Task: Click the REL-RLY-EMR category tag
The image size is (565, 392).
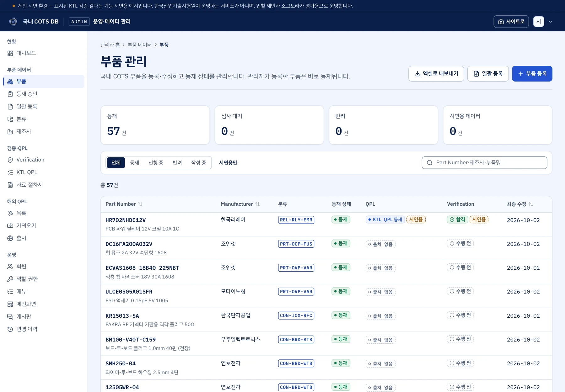Action: tap(296, 220)
